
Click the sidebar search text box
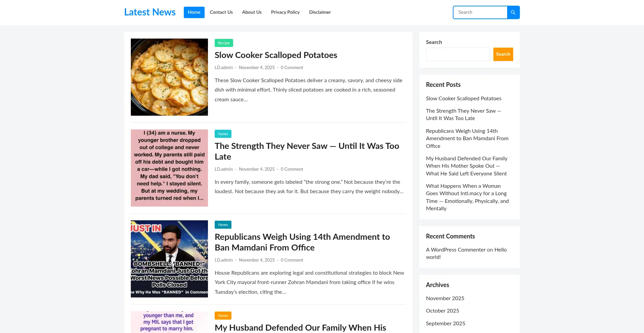tap(458, 54)
